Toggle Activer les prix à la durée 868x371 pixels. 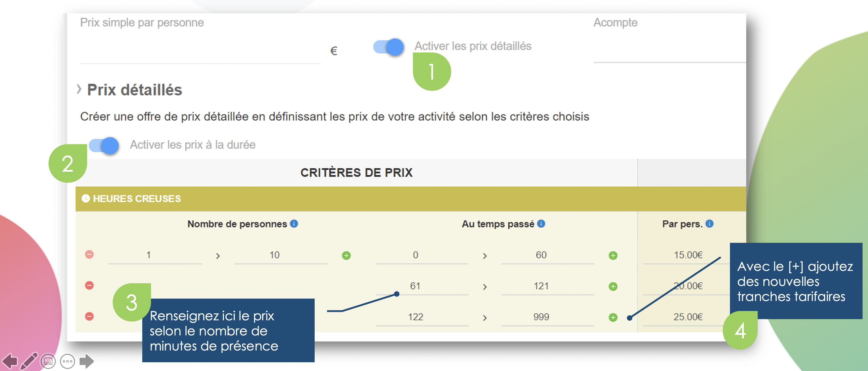click(x=104, y=146)
